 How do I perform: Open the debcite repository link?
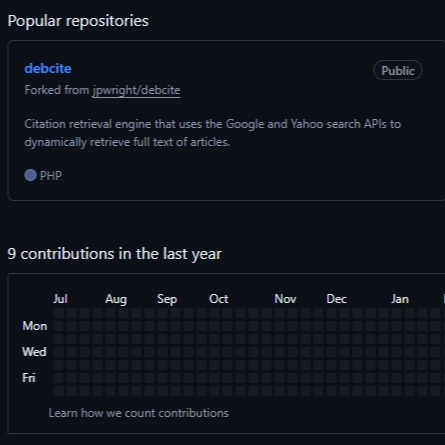[x=48, y=68]
